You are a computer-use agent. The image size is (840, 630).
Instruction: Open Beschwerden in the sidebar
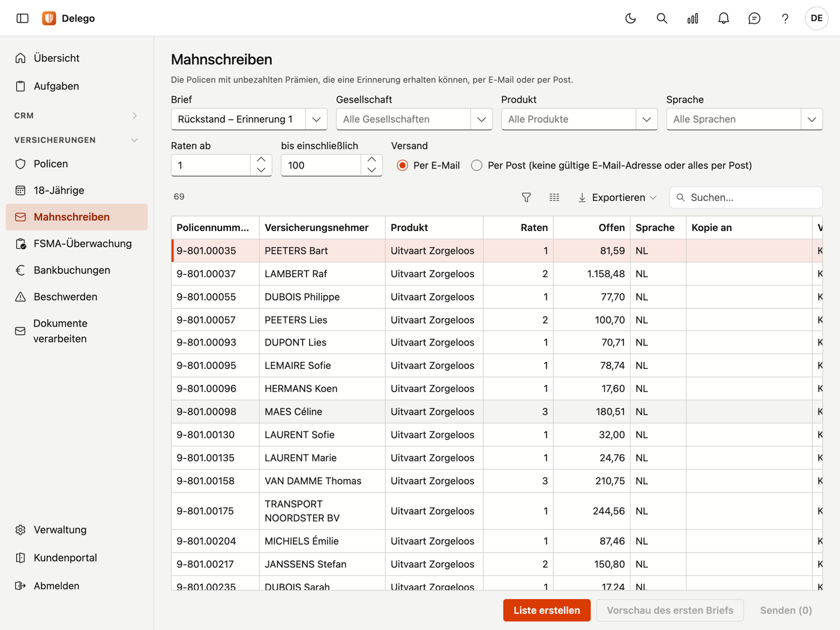tap(77, 296)
